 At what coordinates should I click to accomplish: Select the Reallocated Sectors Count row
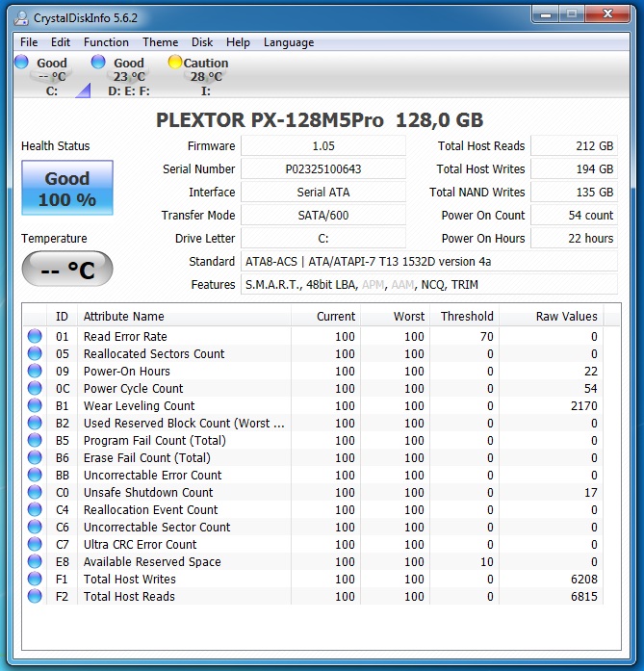tap(154, 354)
